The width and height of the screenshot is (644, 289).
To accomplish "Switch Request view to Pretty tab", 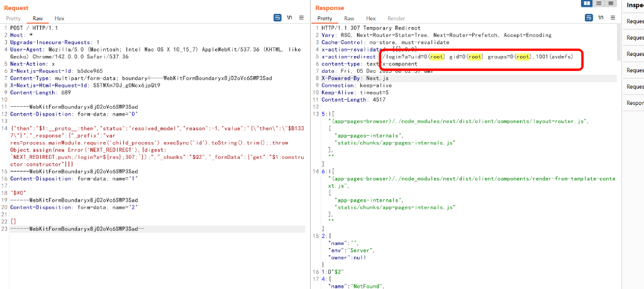I will click(13, 19).
